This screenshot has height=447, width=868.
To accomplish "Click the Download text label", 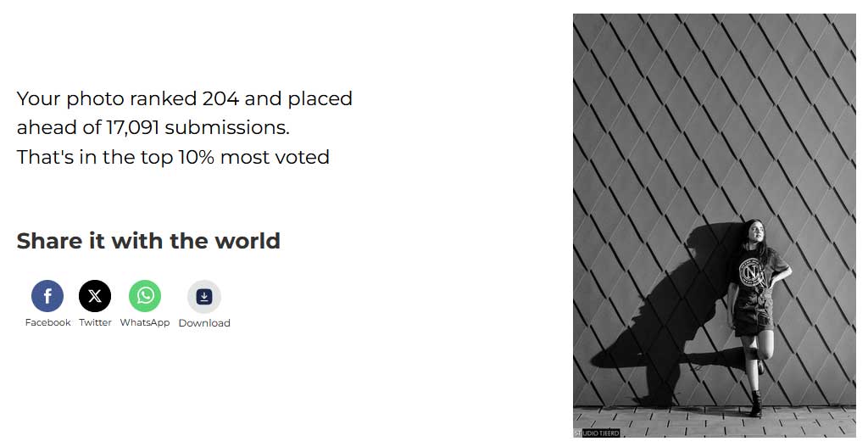I will 204,323.
